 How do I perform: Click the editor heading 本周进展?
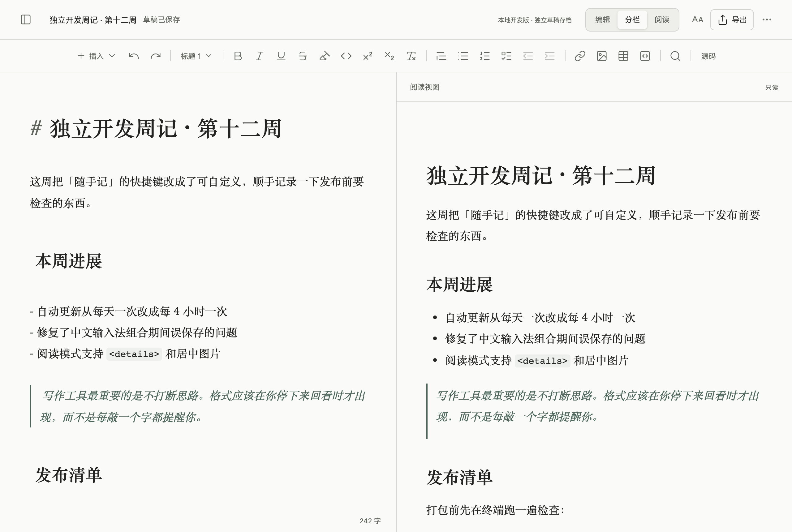[69, 261]
